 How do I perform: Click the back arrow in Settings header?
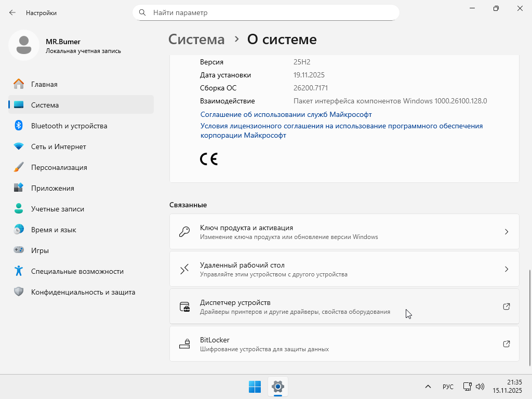coord(12,12)
